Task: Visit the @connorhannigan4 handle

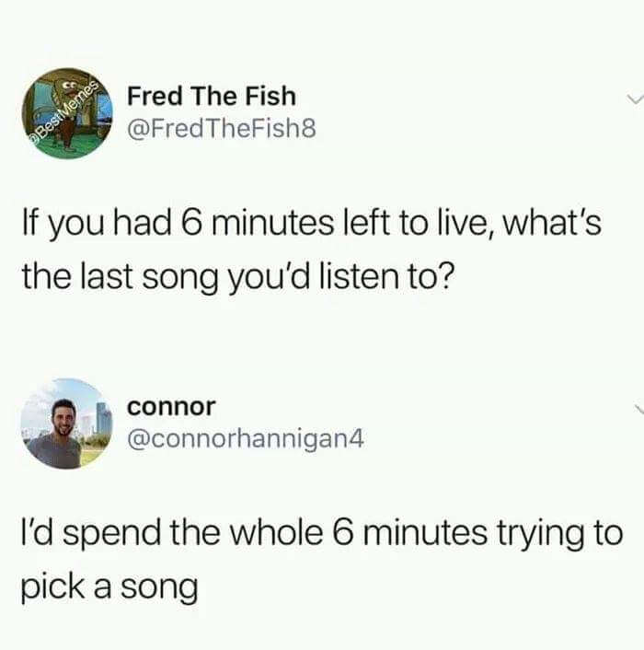Action: [246, 439]
